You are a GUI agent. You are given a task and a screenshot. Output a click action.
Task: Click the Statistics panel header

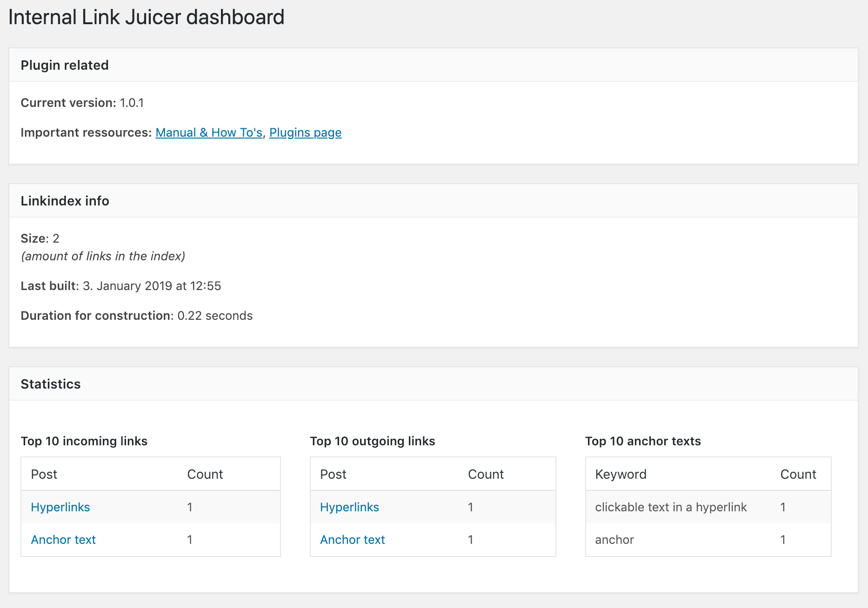[x=51, y=384]
